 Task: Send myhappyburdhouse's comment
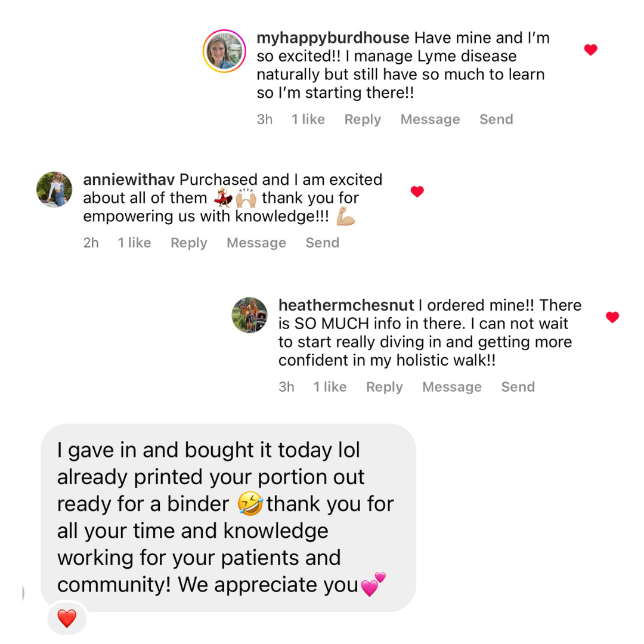496,119
